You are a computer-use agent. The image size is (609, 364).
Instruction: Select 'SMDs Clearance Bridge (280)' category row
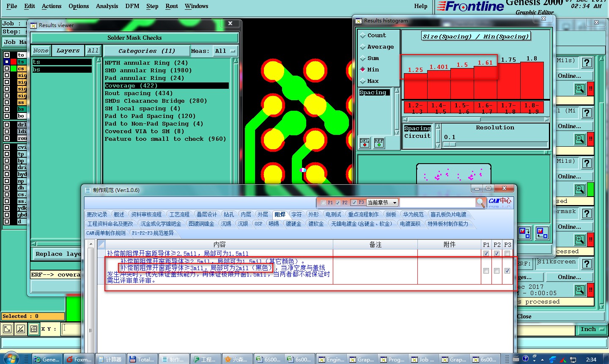click(x=167, y=101)
